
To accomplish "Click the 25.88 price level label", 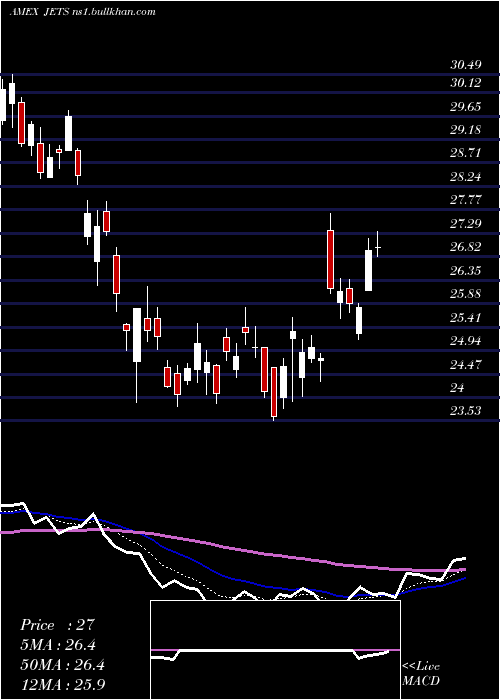I will coord(466,294).
